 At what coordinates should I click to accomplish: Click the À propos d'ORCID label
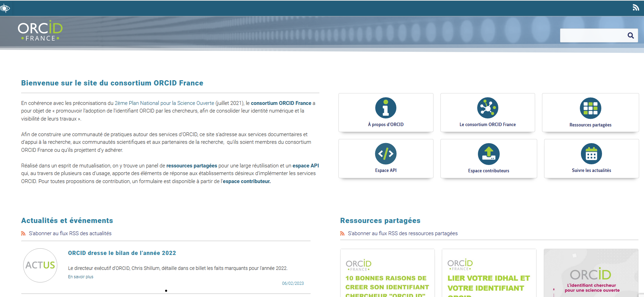click(386, 124)
